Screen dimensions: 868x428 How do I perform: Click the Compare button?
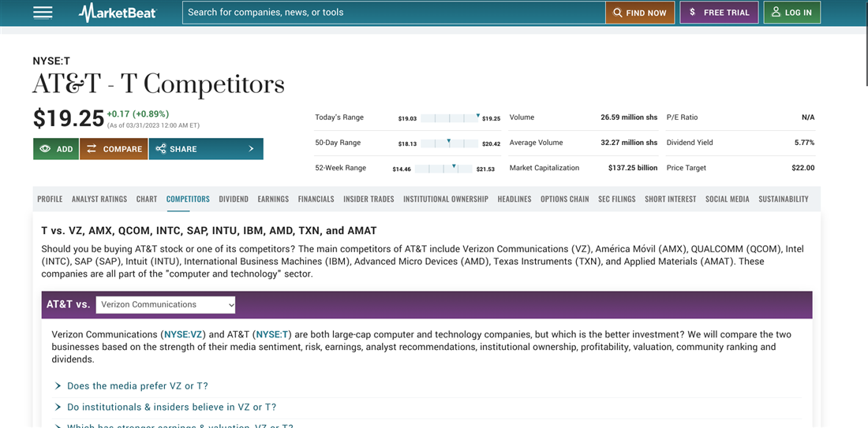pos(114,149)
